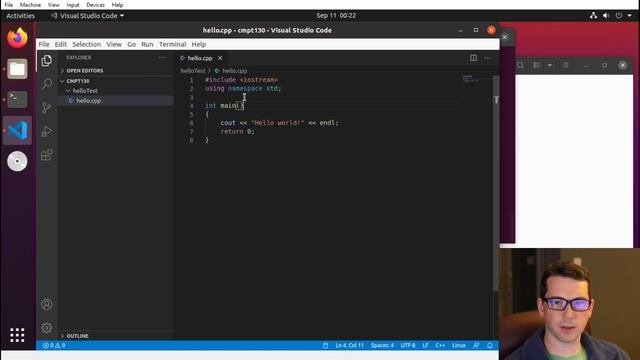Click the clipboard icon in status bar
The image size is (640, 360).
point(325,345)
